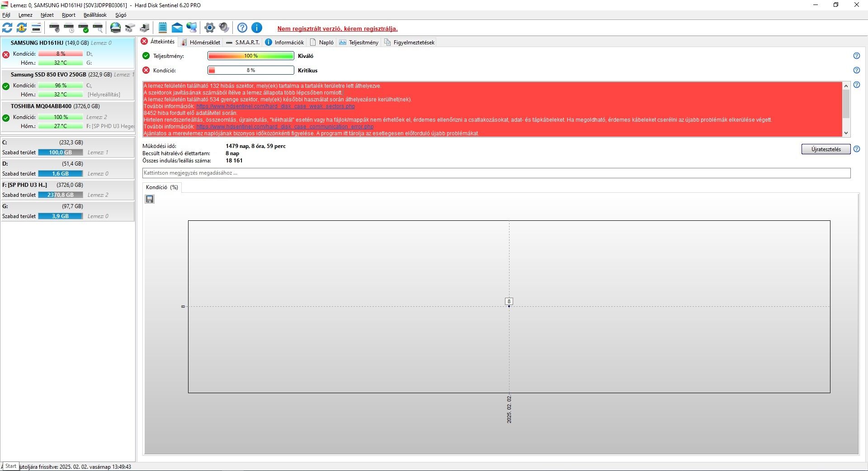Screen dimensions: 868x471
Task: Open settings via the gear icon
Action: point(210,28)
